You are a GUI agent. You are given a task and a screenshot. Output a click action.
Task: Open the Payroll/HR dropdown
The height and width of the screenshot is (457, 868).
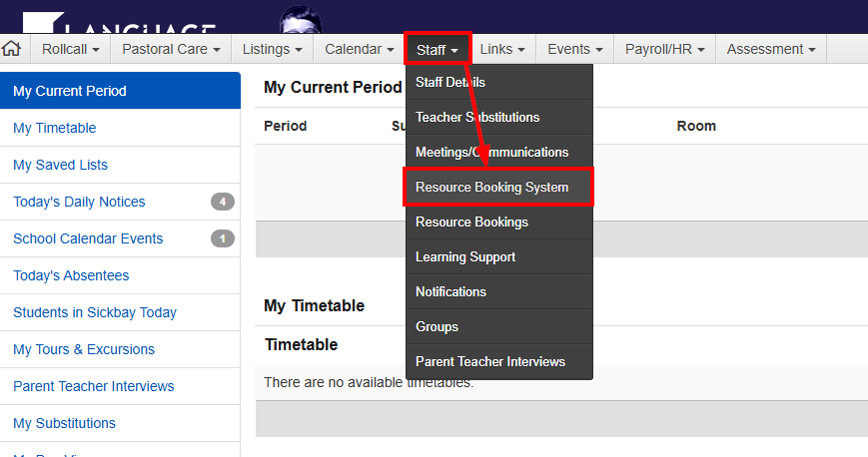(664, 49)
